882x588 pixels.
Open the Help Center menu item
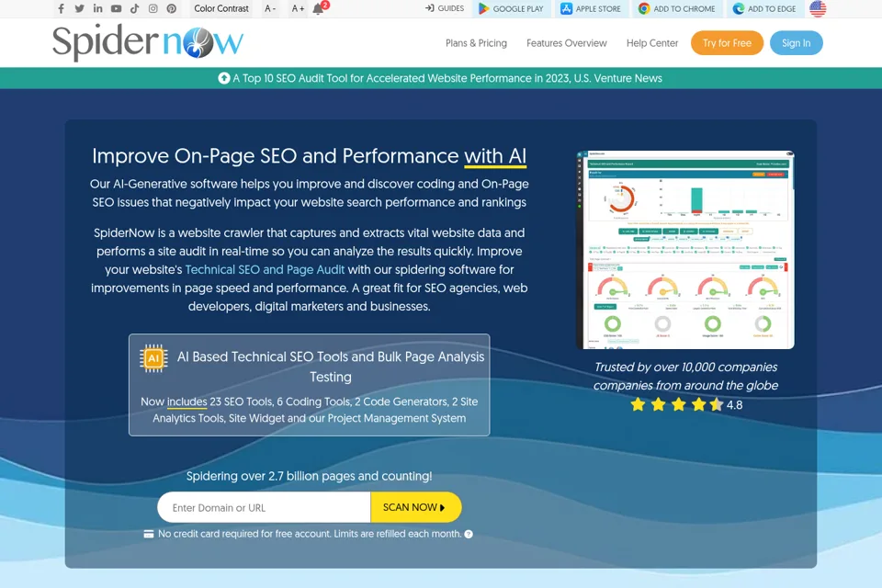(x=652, y=43)
